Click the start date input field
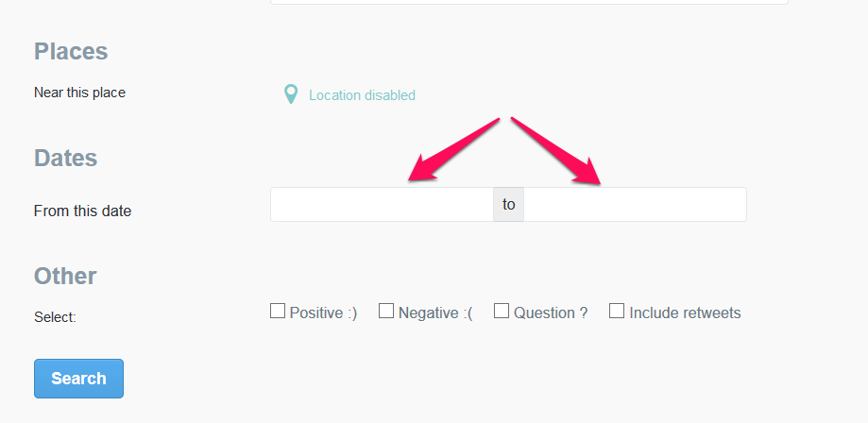 pyautogui.click(x=382, y=204)
